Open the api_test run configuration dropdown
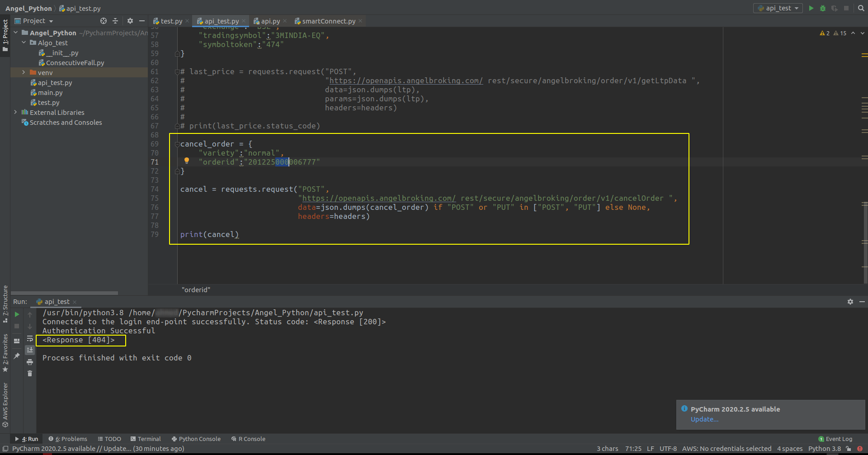This screenshot has width=868, height=455. tap(778, 8)
